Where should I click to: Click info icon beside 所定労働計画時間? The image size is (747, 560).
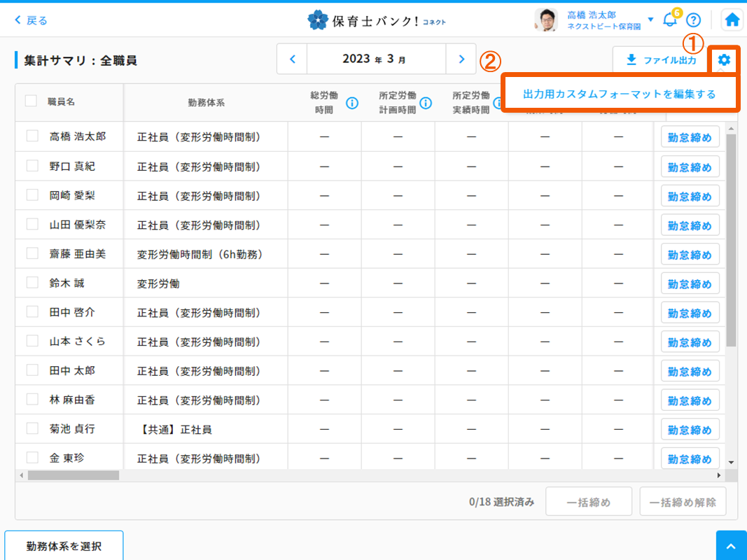(425, 103)
